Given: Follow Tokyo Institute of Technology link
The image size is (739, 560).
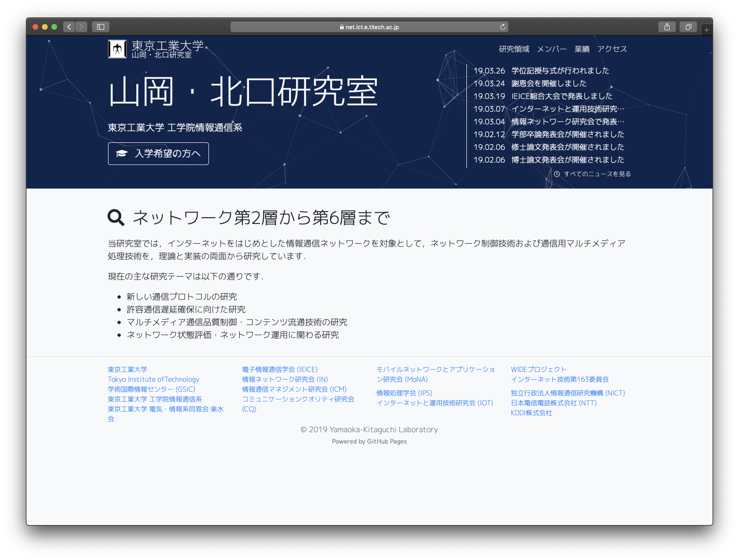Looking at the screenshot, I should 153,379.
